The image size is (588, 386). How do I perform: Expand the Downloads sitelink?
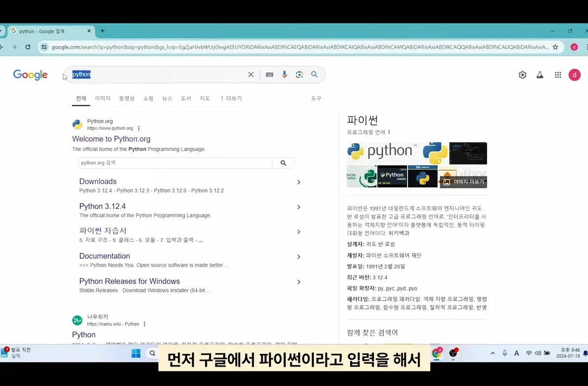click(x=299, y=182)
